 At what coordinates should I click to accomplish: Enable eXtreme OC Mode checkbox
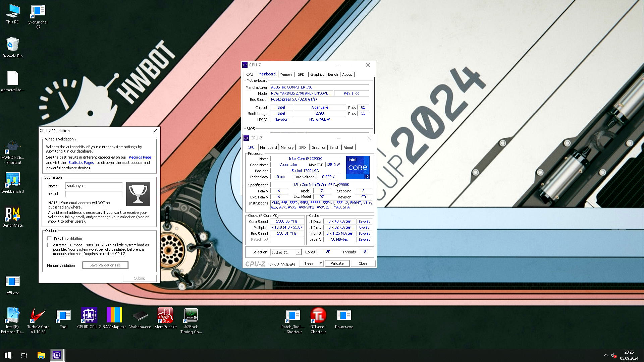click(x=49, y=245)
